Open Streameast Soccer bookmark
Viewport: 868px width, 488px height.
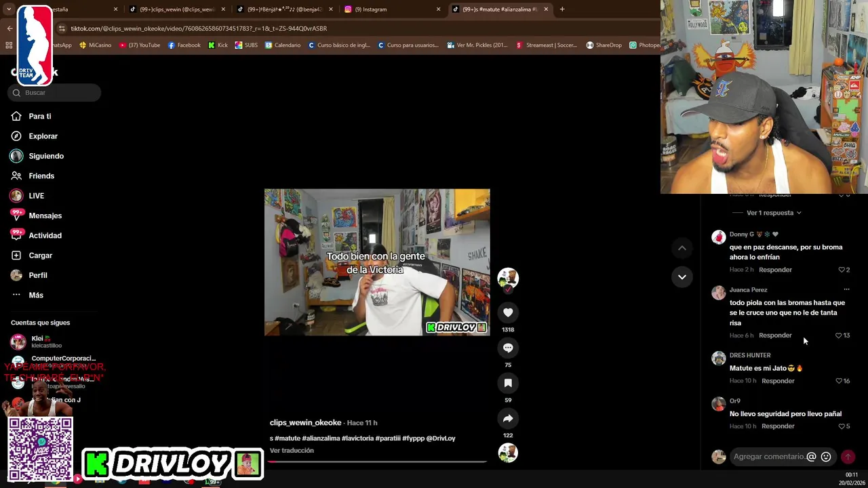click(546, 45)
